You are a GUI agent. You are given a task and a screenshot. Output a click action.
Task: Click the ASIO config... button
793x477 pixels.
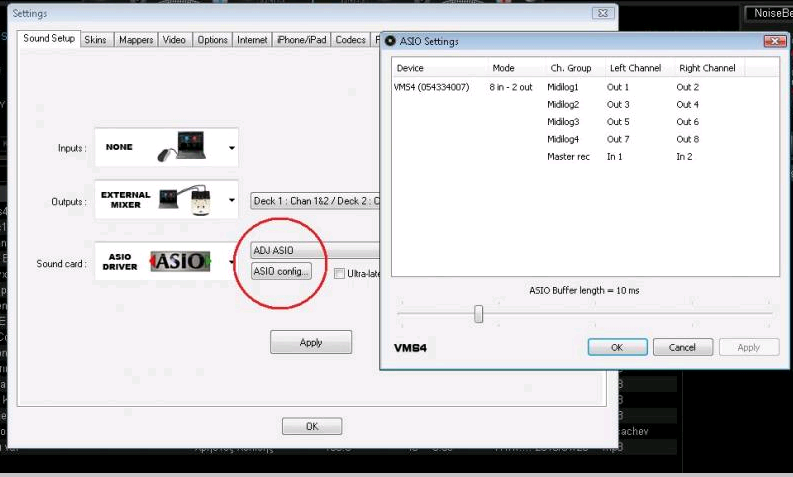tap(282, 271)
